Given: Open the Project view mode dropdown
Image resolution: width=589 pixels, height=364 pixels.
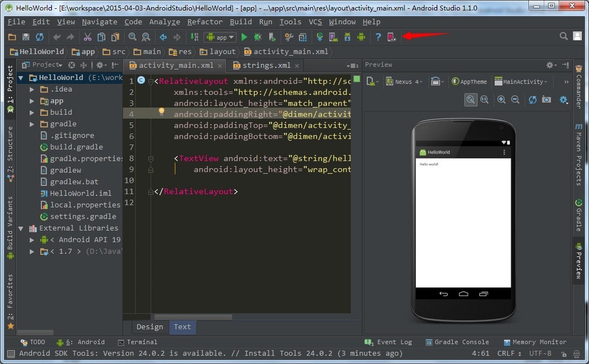Looking at the screenshot, I should pyautogui.click(x=42, y=65).
